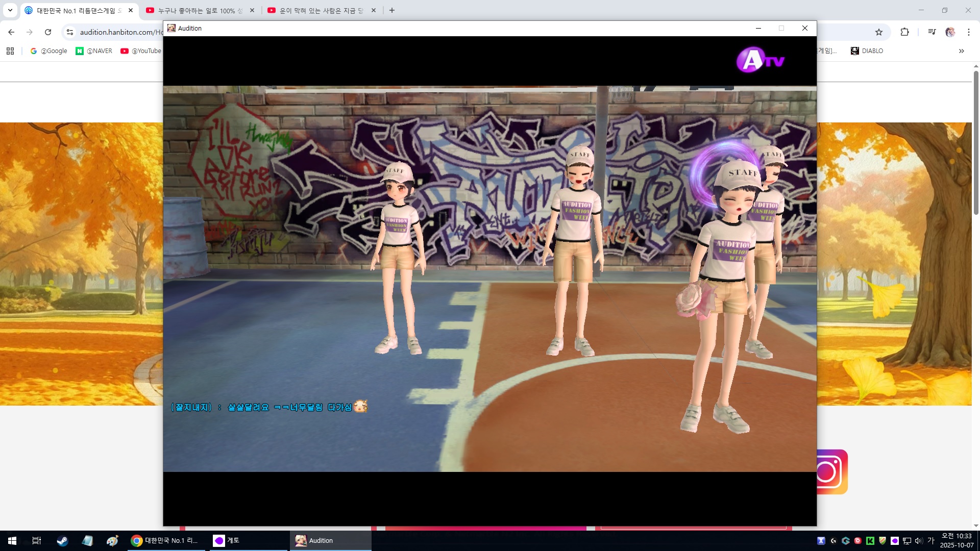Image resolution: width=980 pixels, height=551 pixels.
Task: Click the green K tray icon
Action: 870,541
